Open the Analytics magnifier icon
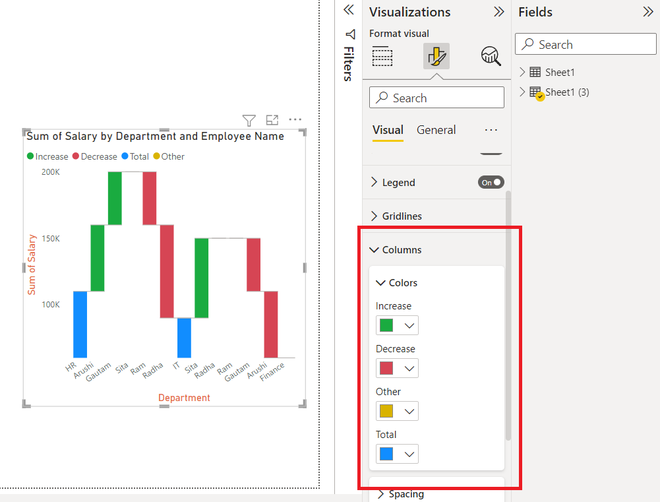The image size is (660, 502). click(x=491, y=56)
